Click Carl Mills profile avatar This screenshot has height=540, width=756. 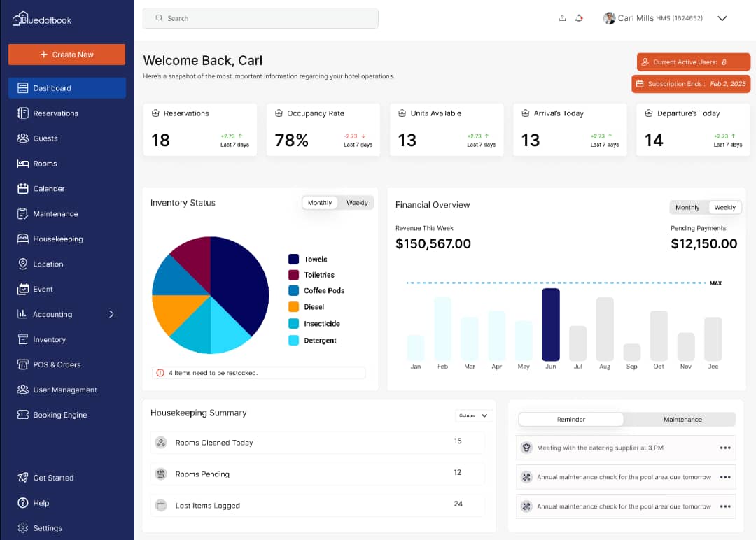click(610, 18)
